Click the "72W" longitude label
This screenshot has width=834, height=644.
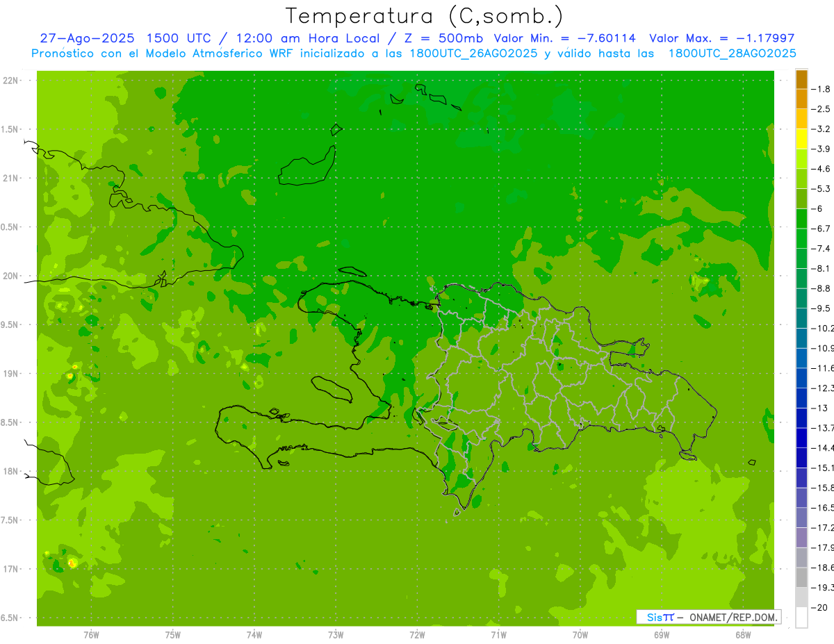pyautogui.click(x=417, y=634)
